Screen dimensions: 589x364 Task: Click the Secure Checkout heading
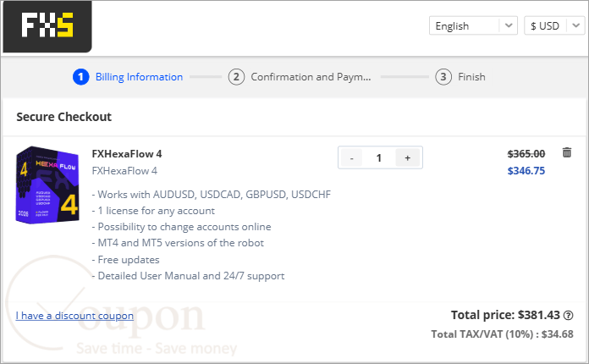coord(63,117)
